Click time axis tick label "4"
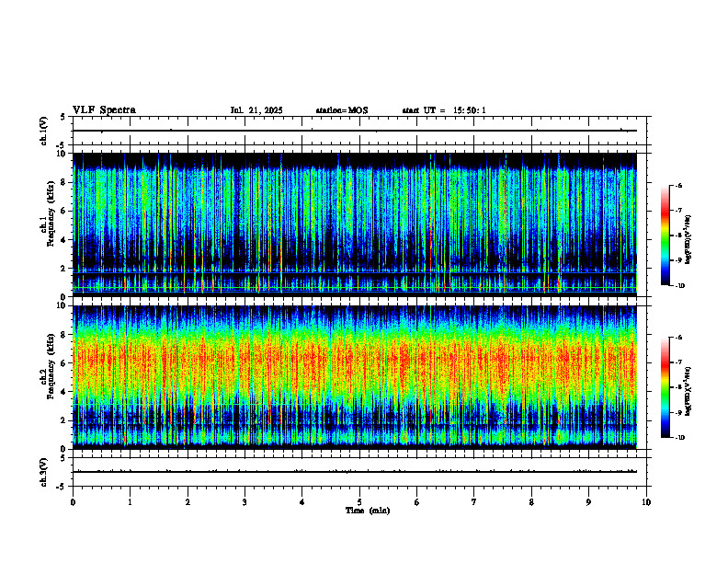728x563 pixels. coord(301,502)
